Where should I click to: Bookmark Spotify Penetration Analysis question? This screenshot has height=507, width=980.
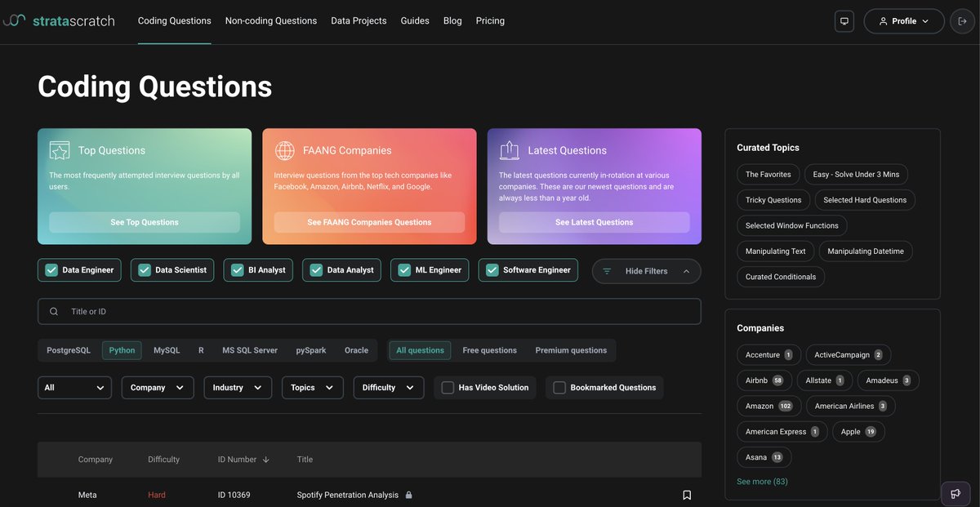(687, 495)
